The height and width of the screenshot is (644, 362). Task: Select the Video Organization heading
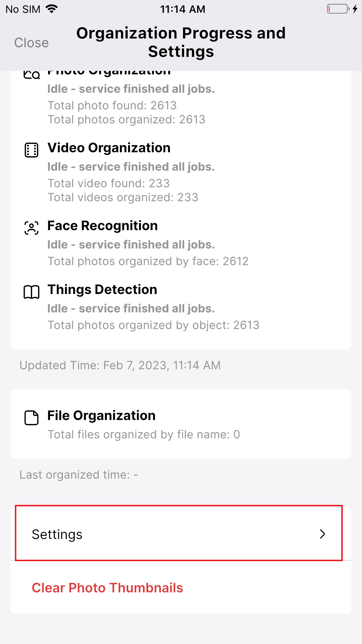[109, 148]
